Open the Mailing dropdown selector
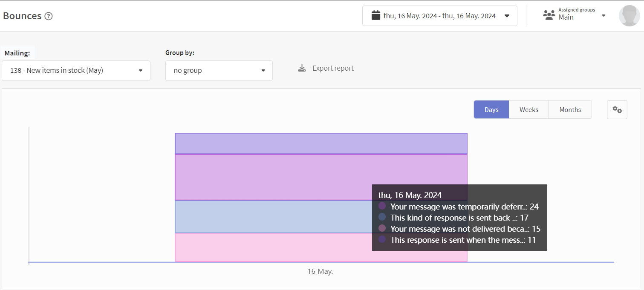The height and width of the screenshot is (290, 644). [76, 71]
